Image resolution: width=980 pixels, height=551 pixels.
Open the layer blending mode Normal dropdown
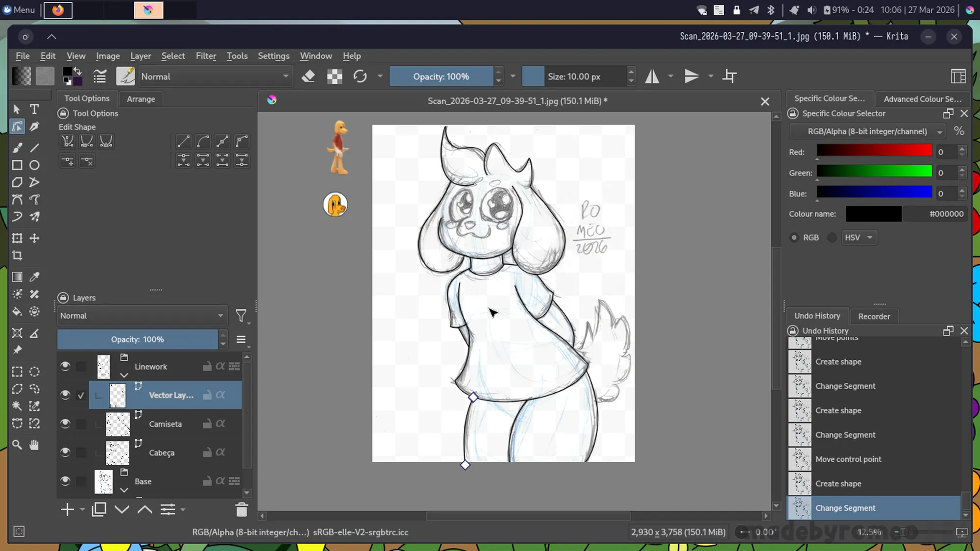(x=141, y=316)
